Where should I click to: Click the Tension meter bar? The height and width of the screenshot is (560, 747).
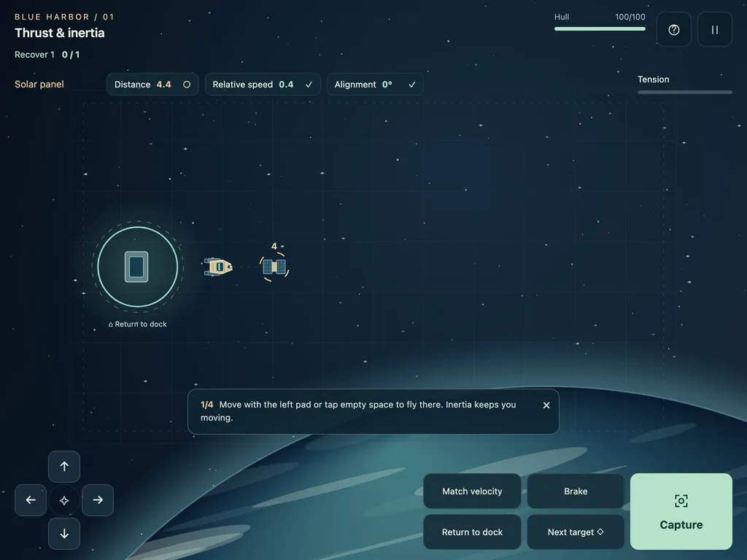click(684, 93)
